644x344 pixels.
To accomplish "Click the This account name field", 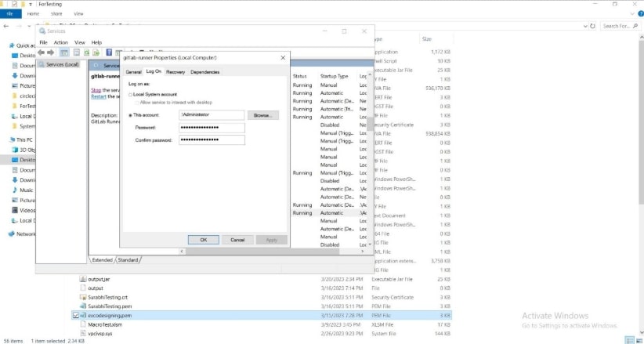I will click(x=212, y=115).
